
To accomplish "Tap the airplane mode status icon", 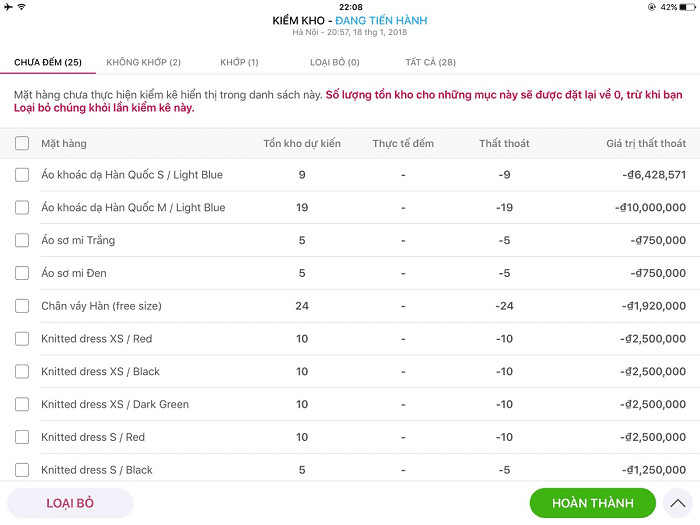I will pyautogui.click(x=8, y=7).
